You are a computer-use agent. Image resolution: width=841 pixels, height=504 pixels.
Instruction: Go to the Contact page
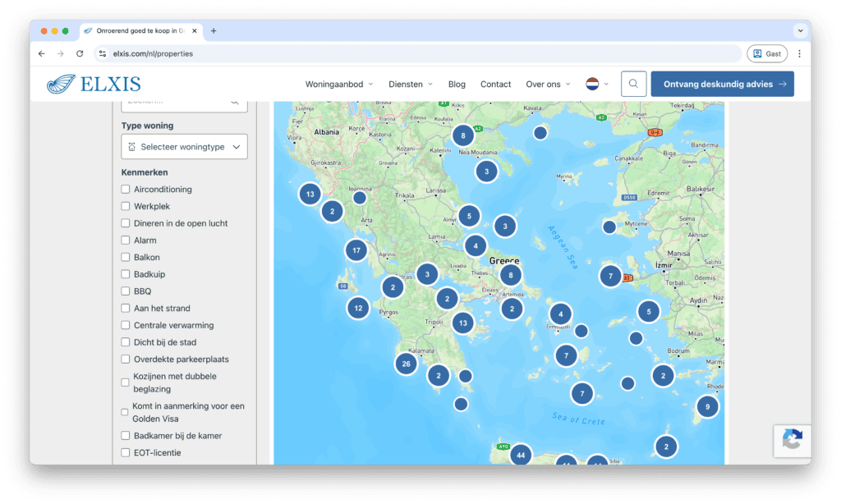[495, 84]
